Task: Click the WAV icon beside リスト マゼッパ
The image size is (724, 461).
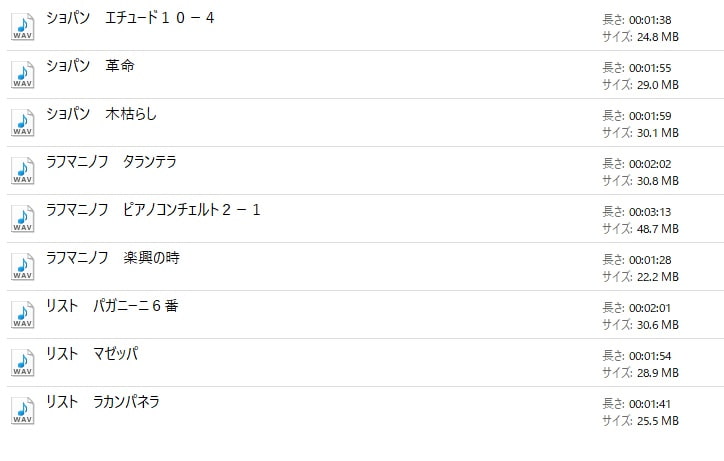Action: [22, 362]
